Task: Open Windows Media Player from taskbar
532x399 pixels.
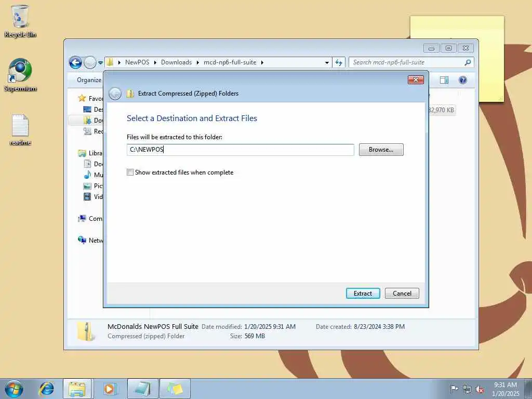Action: [109, 389]
